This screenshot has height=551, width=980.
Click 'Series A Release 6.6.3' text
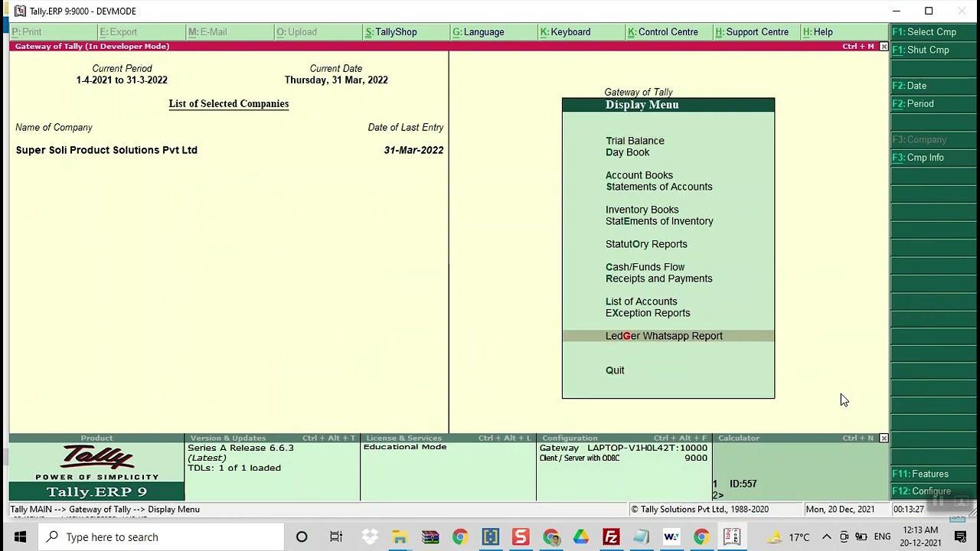[x=240, y=448]
